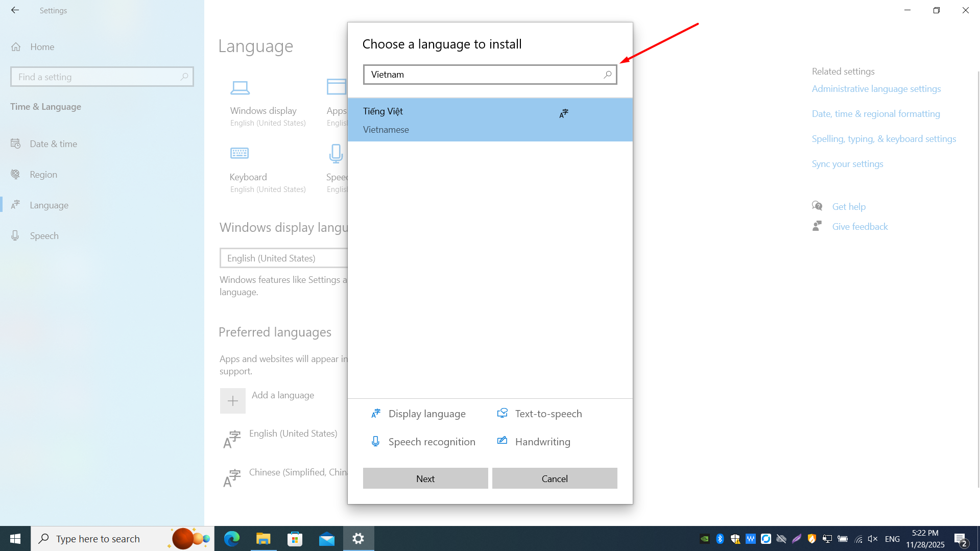980x551 pixels.
Task: Click the ENG input language indicator
Action: [892, 539]
